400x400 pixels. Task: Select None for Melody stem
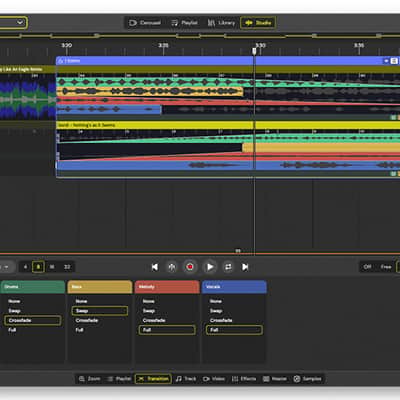(149, 301)
